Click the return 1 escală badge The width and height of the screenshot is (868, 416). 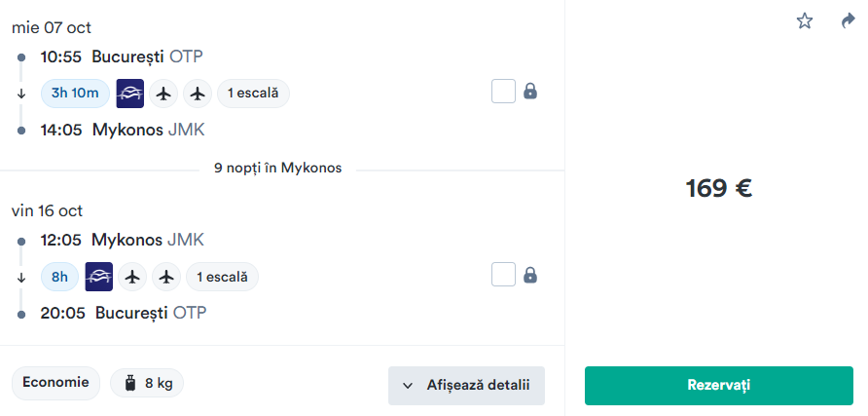coord(222,277)
